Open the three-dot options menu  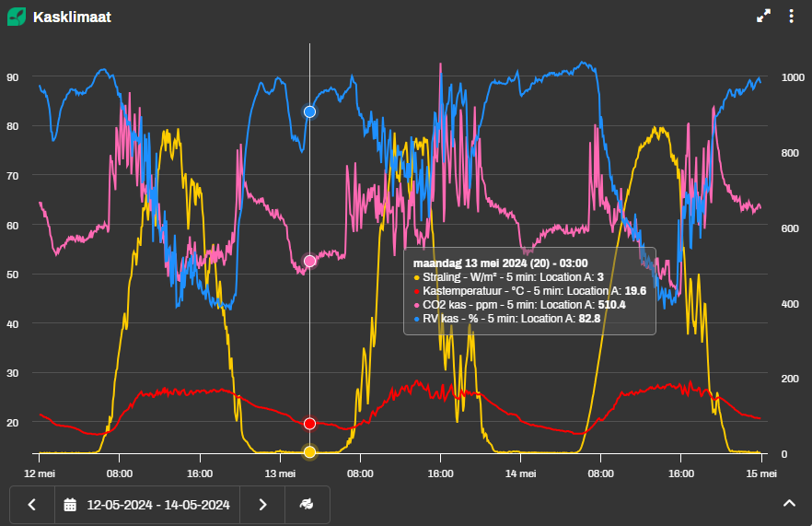(x=791, y=17)
